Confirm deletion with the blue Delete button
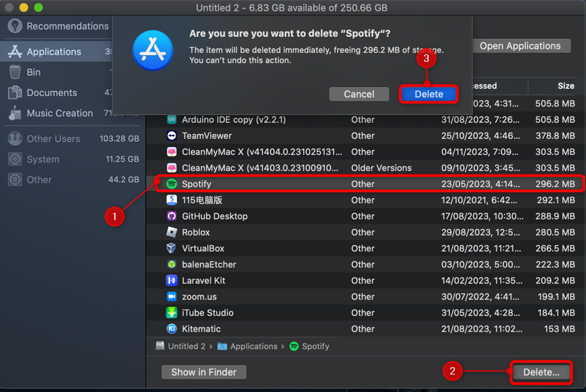586x392 pixels. point(429,94)
